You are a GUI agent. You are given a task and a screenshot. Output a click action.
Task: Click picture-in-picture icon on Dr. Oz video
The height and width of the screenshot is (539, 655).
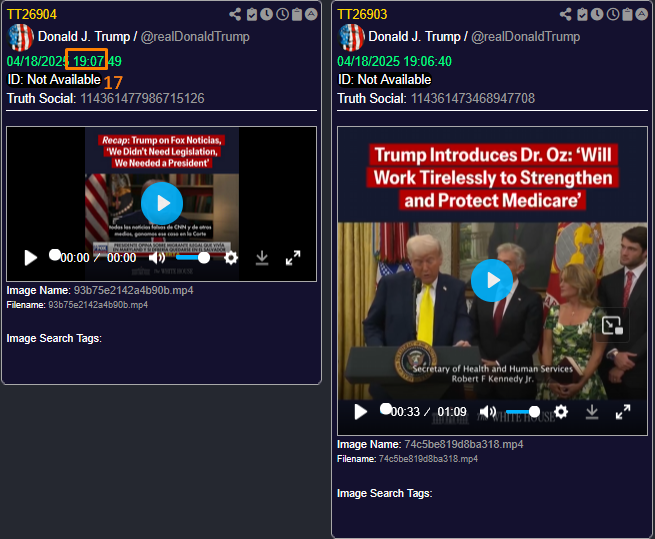pyautogui.click(x=612, y=325)
